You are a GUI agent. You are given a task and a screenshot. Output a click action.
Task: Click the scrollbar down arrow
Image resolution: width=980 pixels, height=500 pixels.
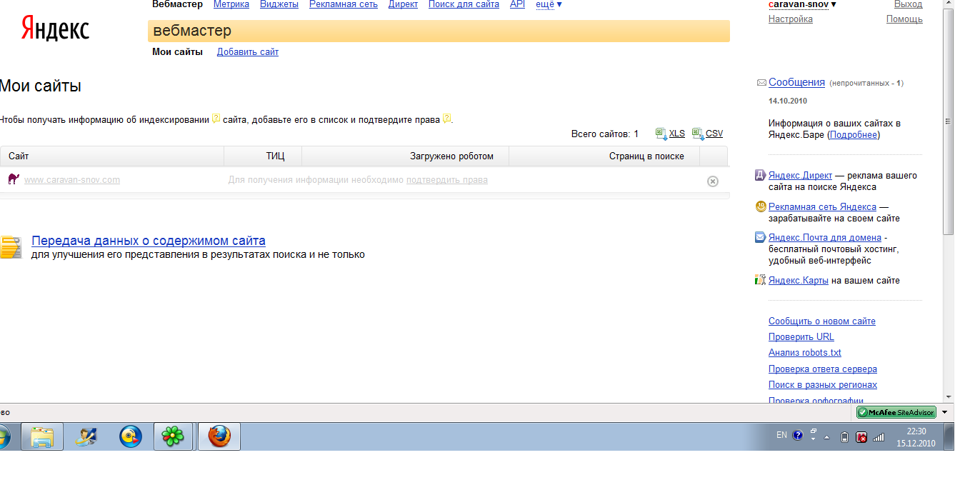pyautogui.click(x=948, y=397)
